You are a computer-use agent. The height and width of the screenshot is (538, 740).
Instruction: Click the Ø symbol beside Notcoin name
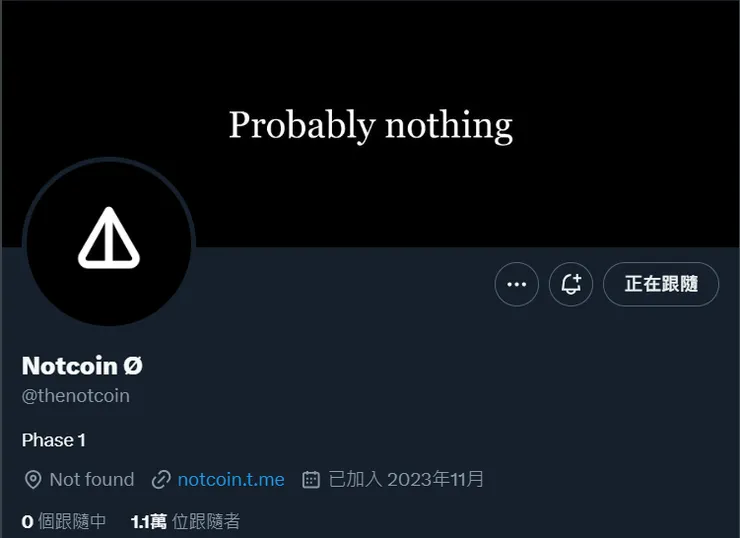pyautogui.click(x=133, y=366)
